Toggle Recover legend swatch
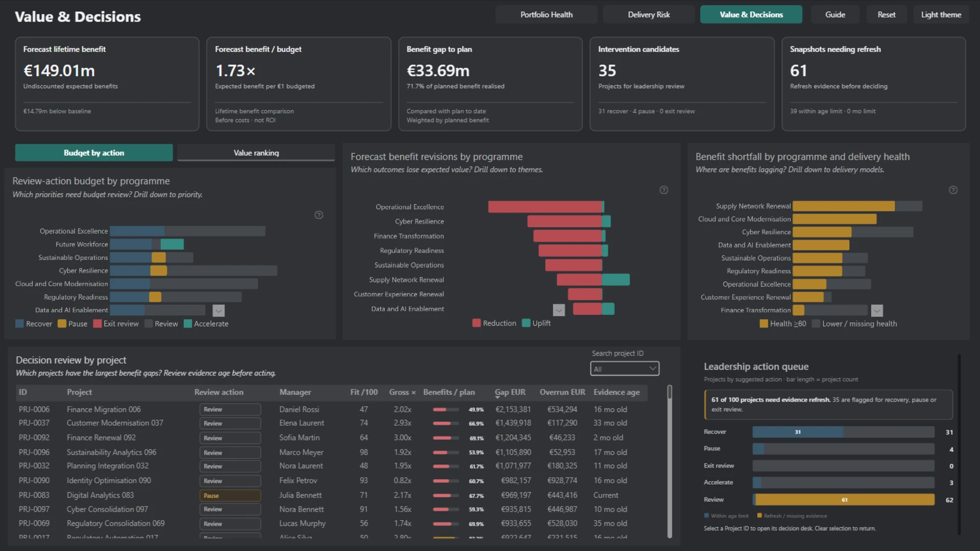Image resolution: width=980 pixels, height=551 pixels. (x=20, y=323)
